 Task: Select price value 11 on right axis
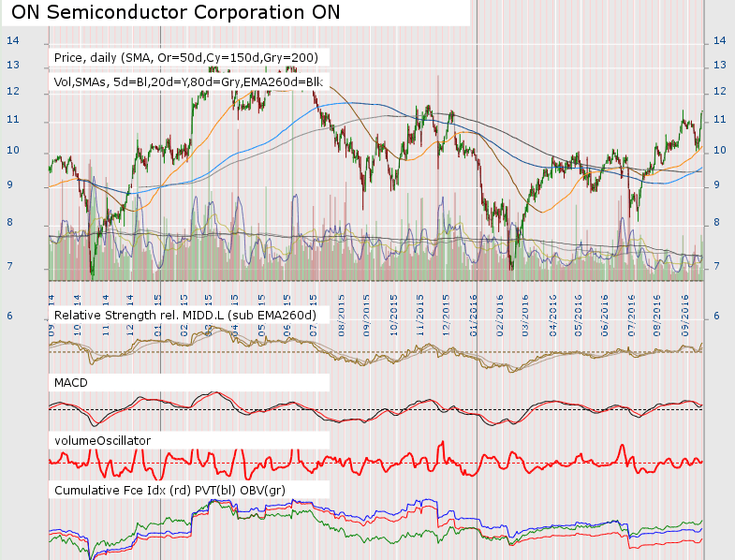click(x=719, y=119)
